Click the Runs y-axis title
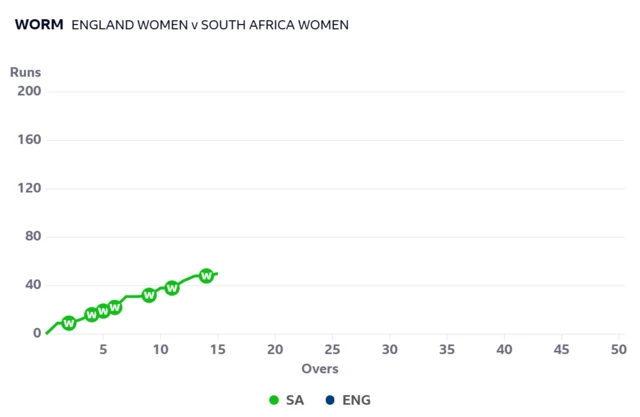The height and width of the screenshot is (417, 640). pyautogui.click(x=26, y=72)
